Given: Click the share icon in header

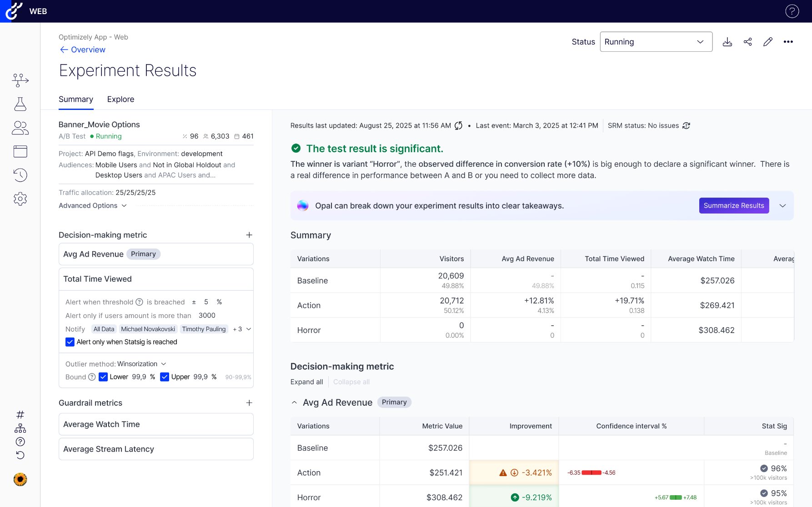Looking at the screenshot, I should [x=747, y=42].
